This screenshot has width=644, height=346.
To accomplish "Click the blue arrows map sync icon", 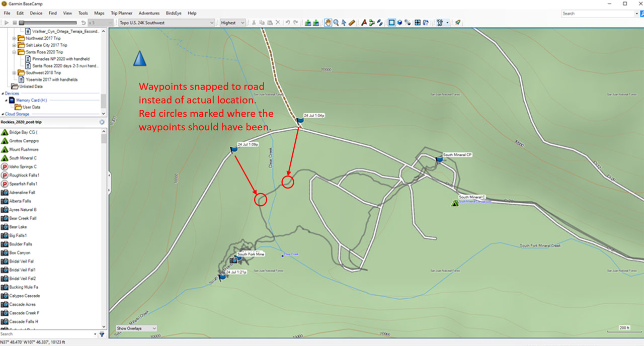I will pyautogui.click(x=426, y=23).
